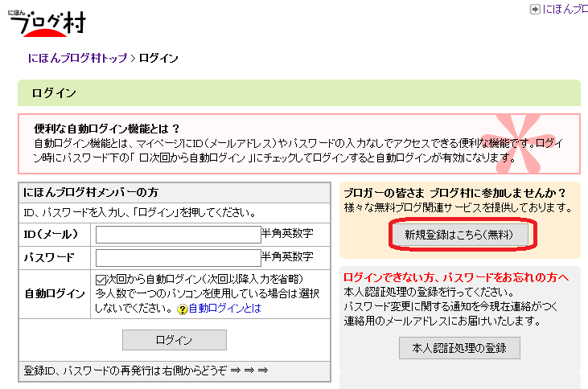This screenshot has width=588, height=389.
Task: Open the にほんブログ村トップ breadcrumb link
Action: click(x=78, y=58)
